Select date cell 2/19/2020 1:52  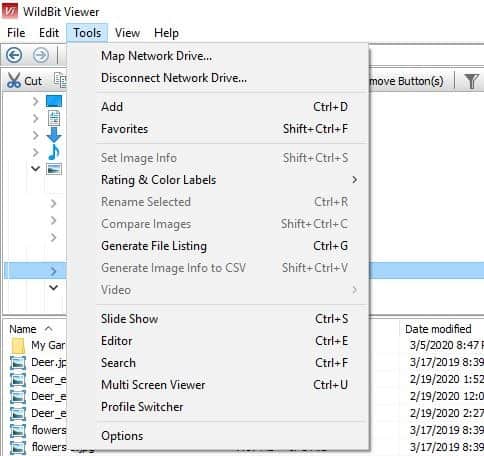[x=447, y=379]
